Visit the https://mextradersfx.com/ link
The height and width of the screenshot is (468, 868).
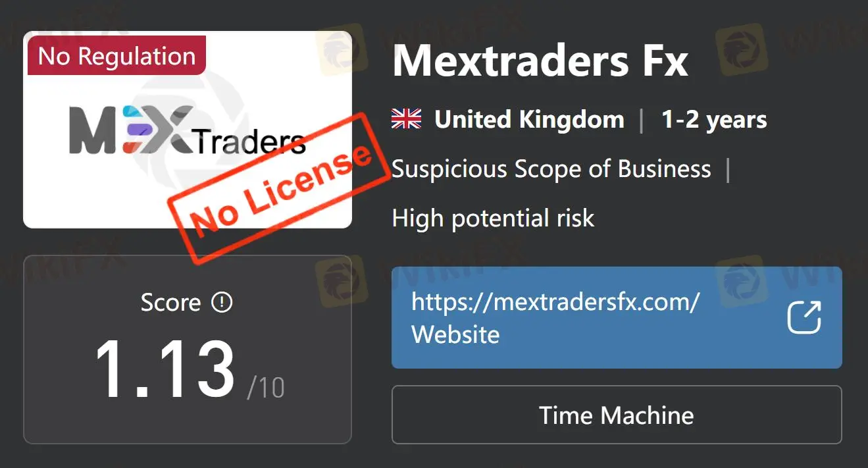(x=555, y=303)
